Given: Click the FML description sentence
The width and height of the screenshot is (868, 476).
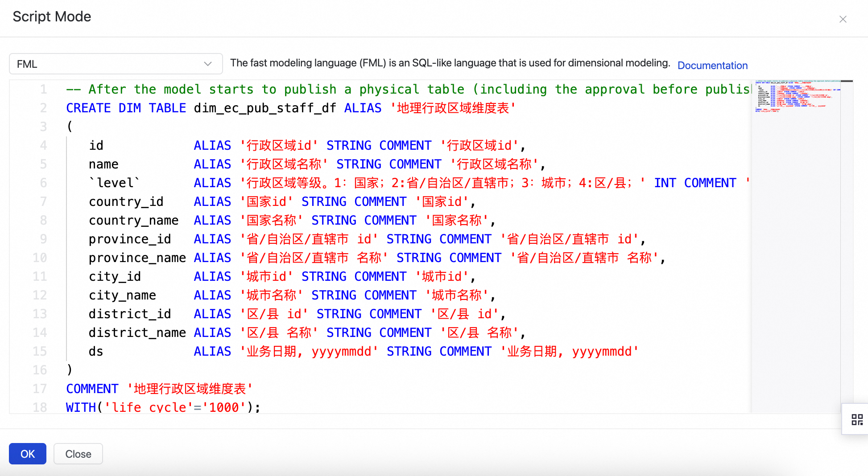Looking at the screenshot, I should (450, 63).
